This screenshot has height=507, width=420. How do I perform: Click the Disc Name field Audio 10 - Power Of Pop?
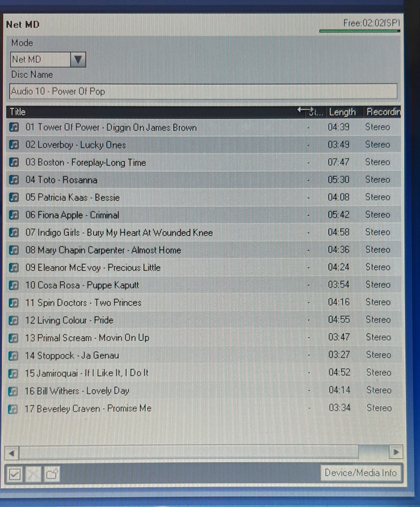203,91
